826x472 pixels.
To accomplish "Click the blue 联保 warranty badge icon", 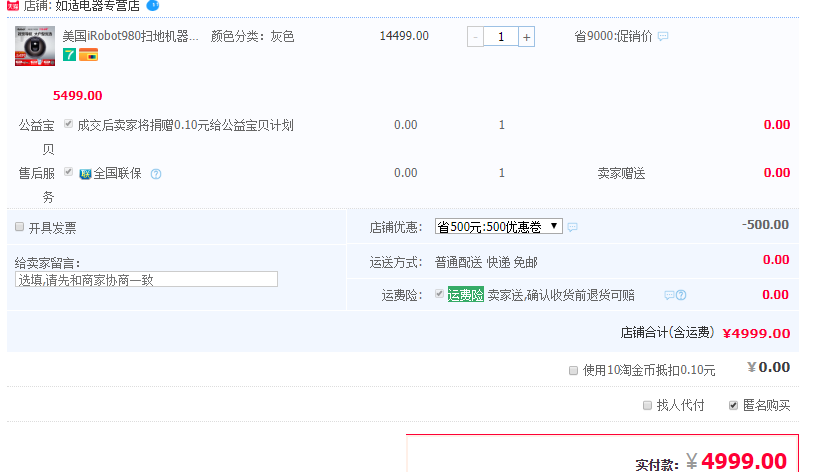I will pyautogui.click(x=85, y=174).
